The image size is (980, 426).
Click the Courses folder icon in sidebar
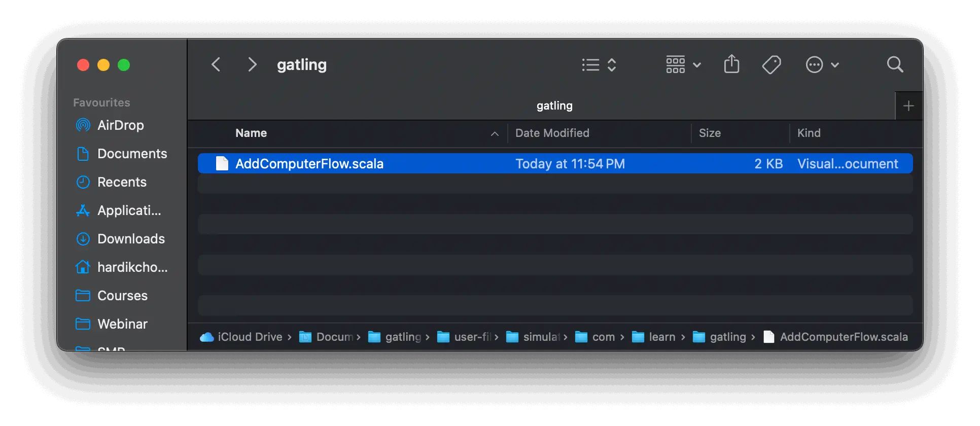83,296
